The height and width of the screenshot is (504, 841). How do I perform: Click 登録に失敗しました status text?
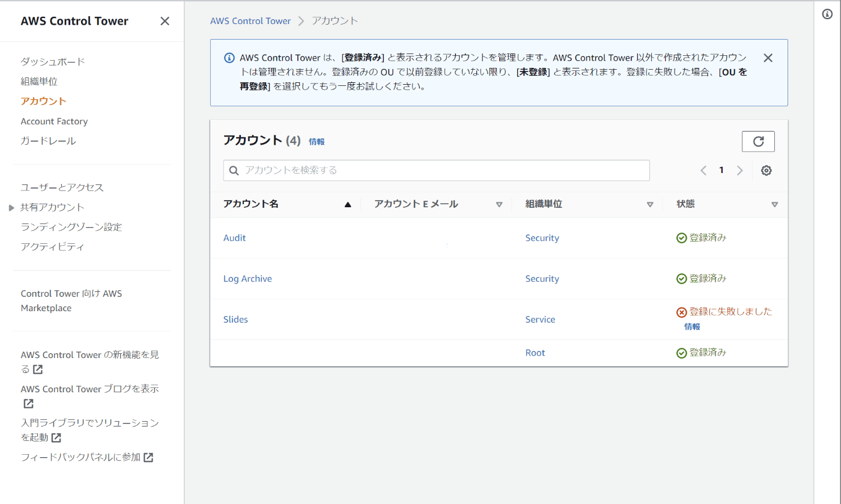click(x=730, y=312)
